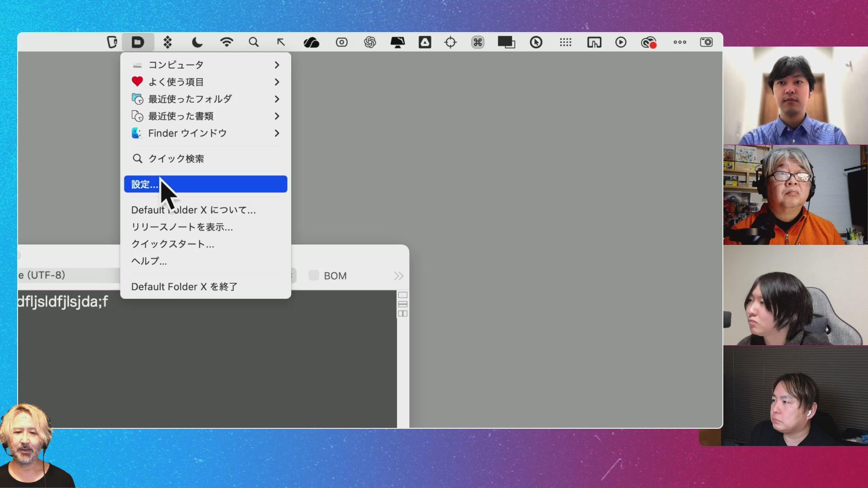Click the crosshair target menu bar icon

[x=451, y=42]
